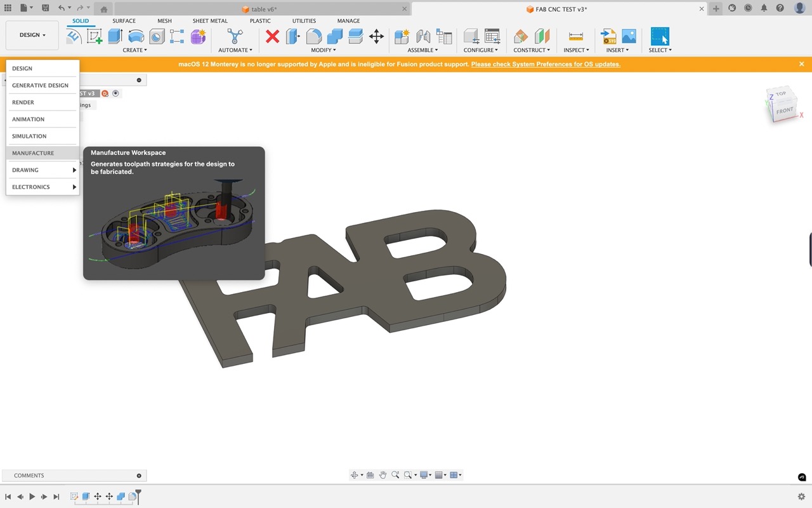The height and width of the screenshot is (508, 812).
Task: Expand the AUTOMATE dropdown
Action: [x=235, y=50]
